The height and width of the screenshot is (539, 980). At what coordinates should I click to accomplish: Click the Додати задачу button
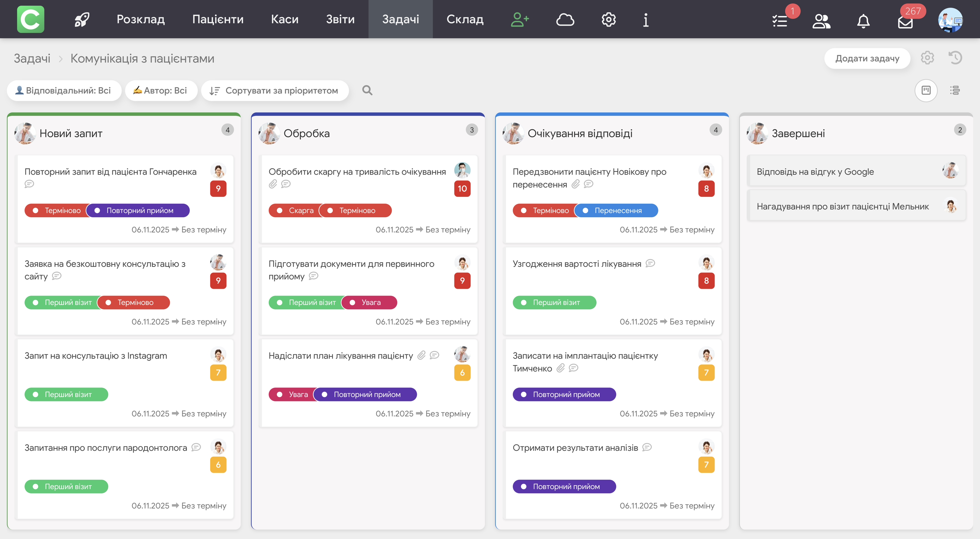pos(867,58)
